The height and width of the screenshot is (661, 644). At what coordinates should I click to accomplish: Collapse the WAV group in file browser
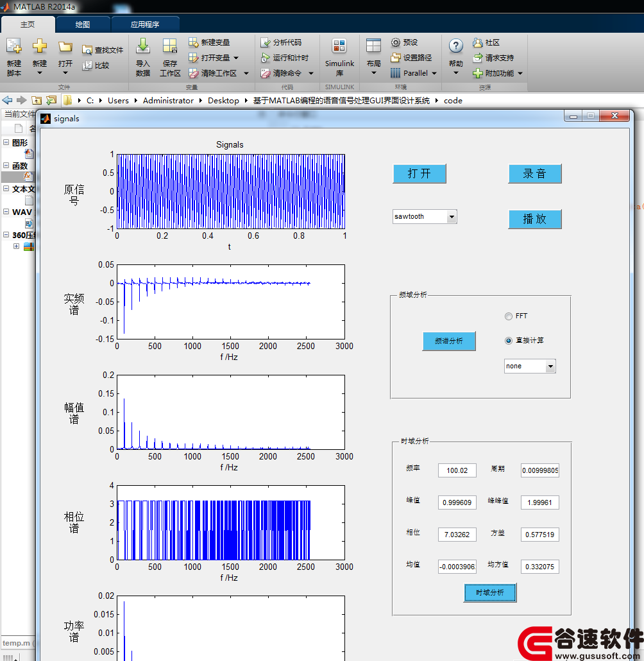click(6, 212)
